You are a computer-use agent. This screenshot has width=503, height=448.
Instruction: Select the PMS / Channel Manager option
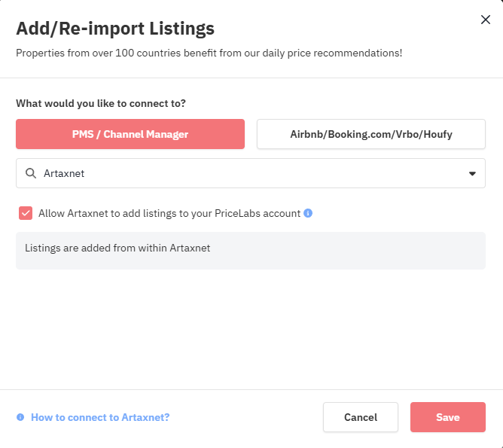(x=130, y=134)
